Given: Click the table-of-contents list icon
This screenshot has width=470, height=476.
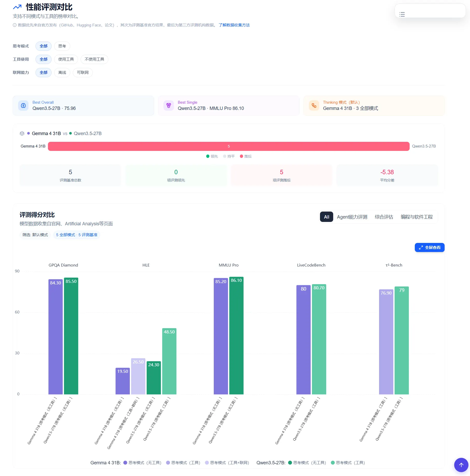Looking at the screenshot, I should pos(402,15).
